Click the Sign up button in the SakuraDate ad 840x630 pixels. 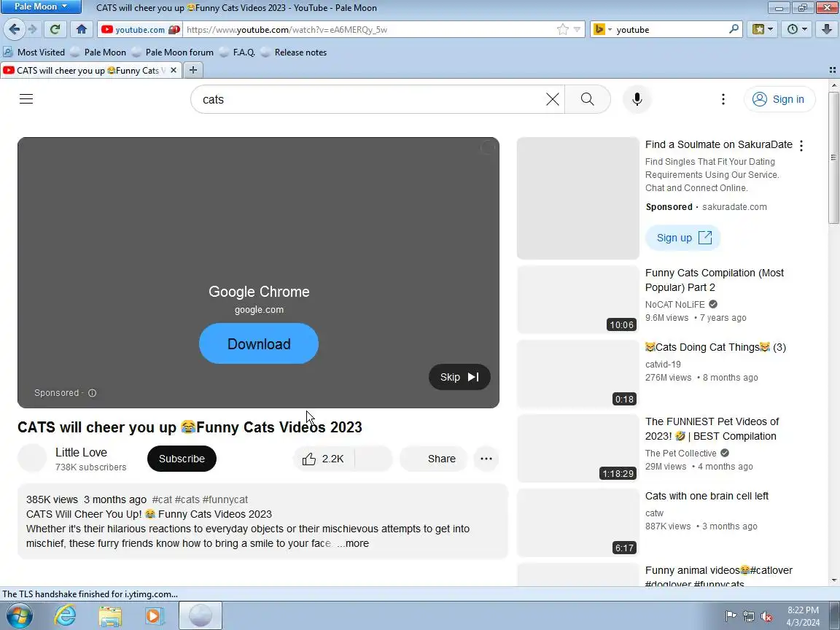(683, 238)
